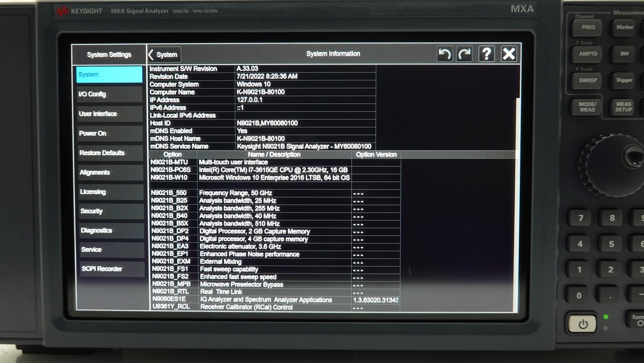Open the Security tab

coord(111,211)
